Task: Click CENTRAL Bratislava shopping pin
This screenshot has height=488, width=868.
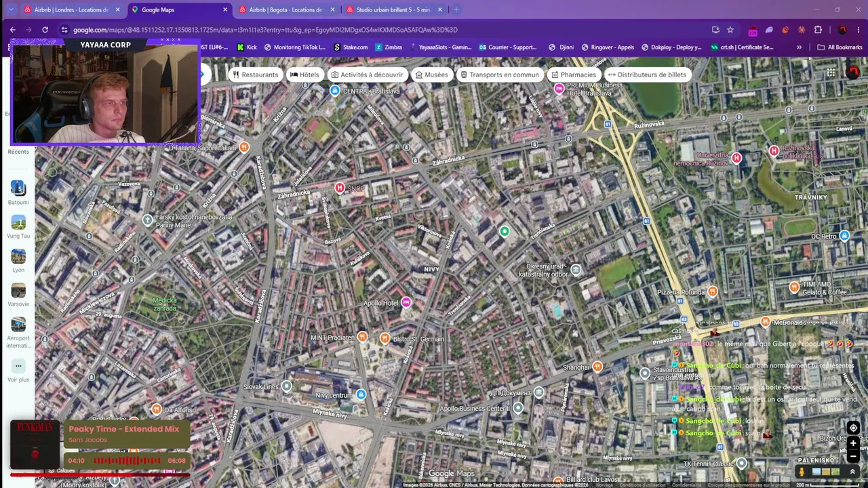Action: pos(334,91)
